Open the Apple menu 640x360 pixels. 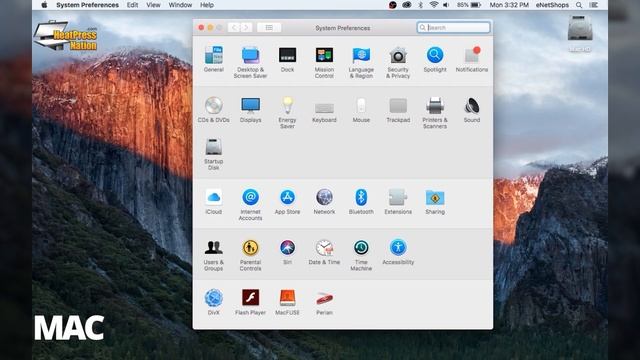(44, 5)
